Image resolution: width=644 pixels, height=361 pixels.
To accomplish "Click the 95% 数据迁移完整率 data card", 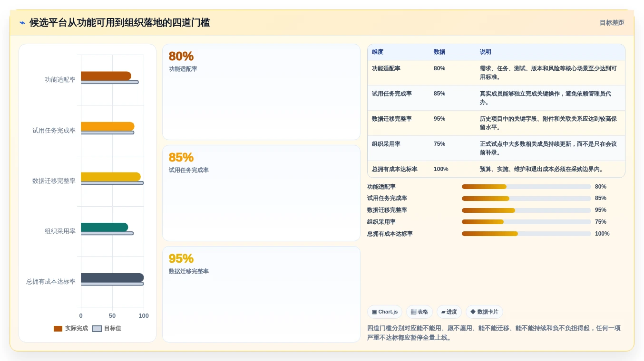I will [261, 294].
